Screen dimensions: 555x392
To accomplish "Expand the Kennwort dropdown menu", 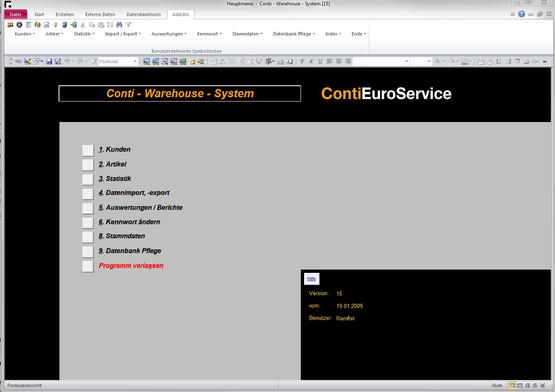I will point(209,34).
